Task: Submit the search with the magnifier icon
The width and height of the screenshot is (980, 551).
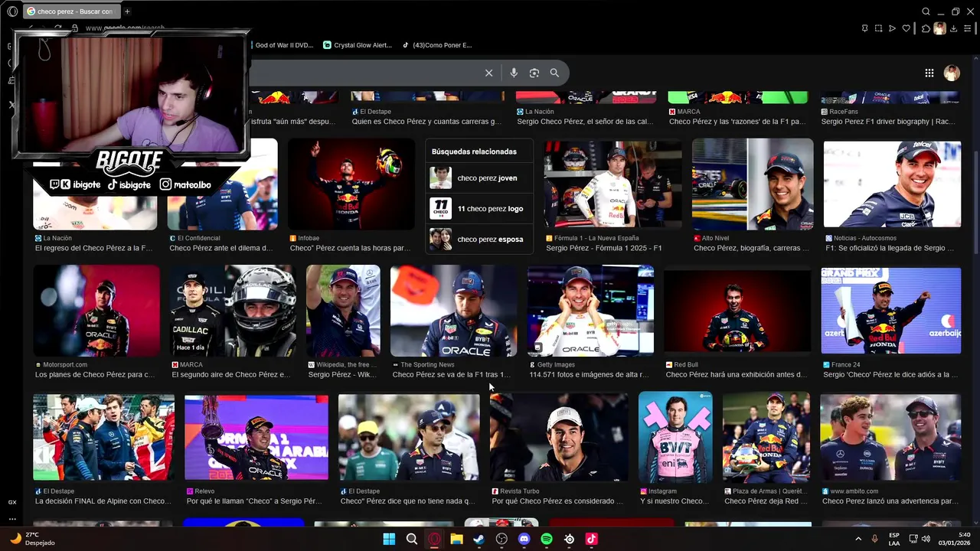Action: (554, 73)
